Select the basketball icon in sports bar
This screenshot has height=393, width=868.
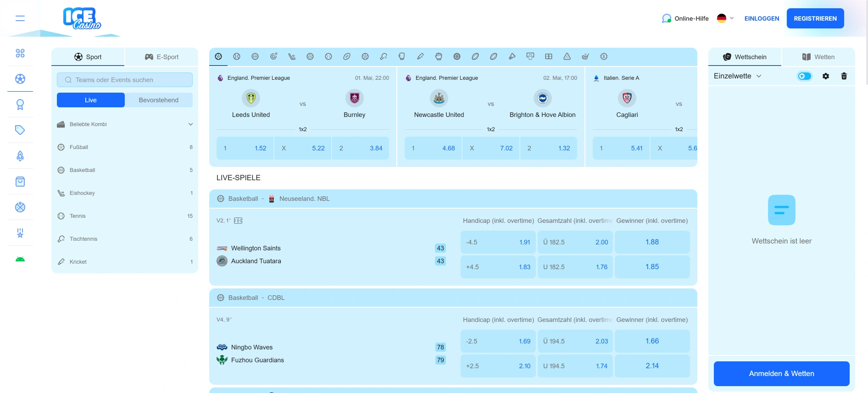(x=255, y=56)
